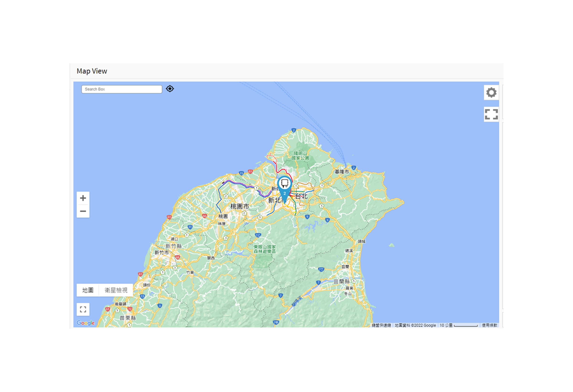This screenshot has height=392, width=573.
Task: Click the 竹東 town label
Action: tap(190, 273)
